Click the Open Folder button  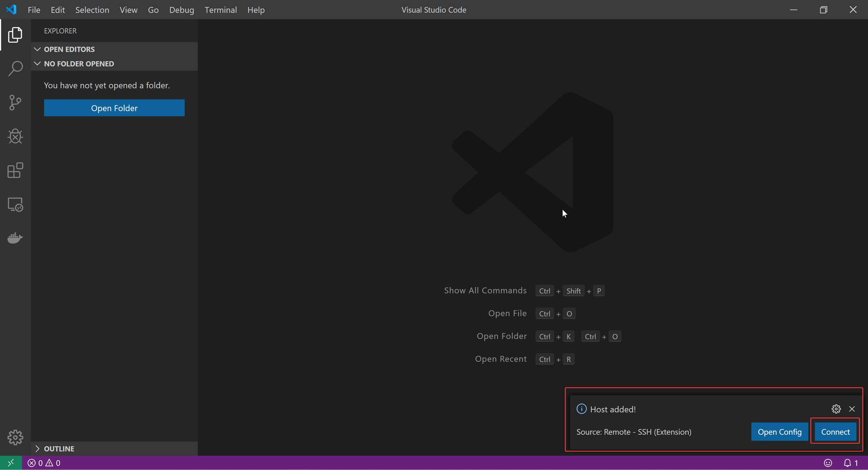114,108
